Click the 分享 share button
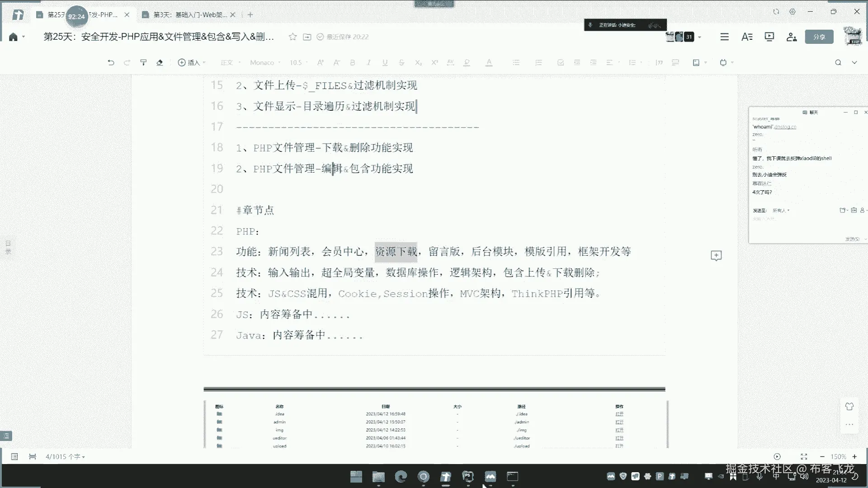The image size is (868, 488). point(819,37)
